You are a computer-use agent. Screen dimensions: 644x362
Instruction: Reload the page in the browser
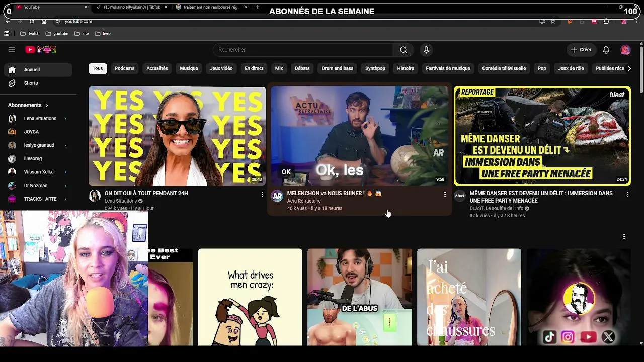point(32,21)
